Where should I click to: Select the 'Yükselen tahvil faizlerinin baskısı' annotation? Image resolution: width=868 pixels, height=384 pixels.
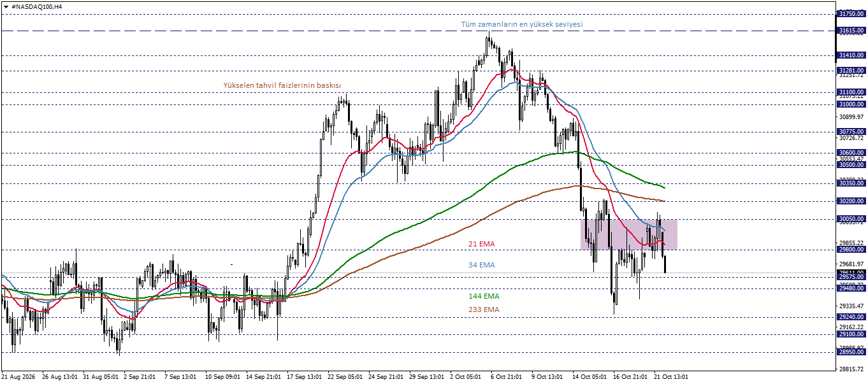282,85
